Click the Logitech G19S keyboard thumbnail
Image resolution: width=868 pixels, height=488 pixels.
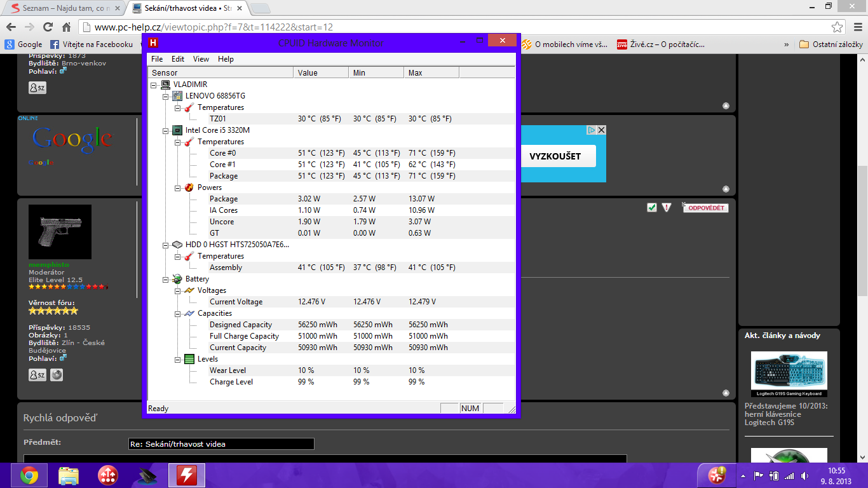(789, 374)
